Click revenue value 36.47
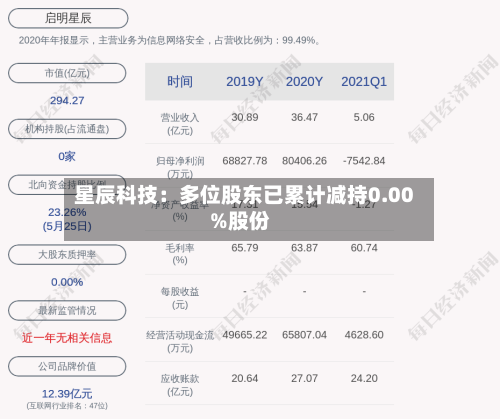Image resolution: width=500 pixels, height=419 pixels. coord(304,117)
